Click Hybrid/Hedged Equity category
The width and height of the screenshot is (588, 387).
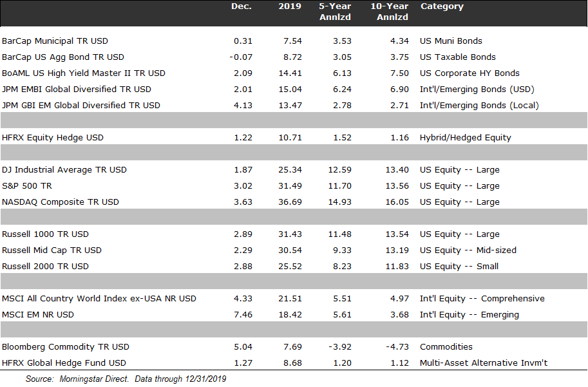point(466,138)
